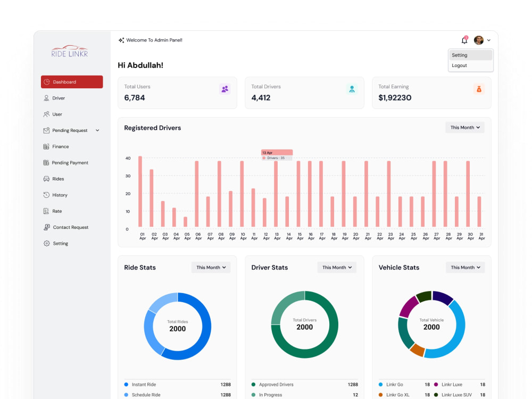Open Driver Stats This Month dropdown
The image size is (532, 399).
pos(337,268)
